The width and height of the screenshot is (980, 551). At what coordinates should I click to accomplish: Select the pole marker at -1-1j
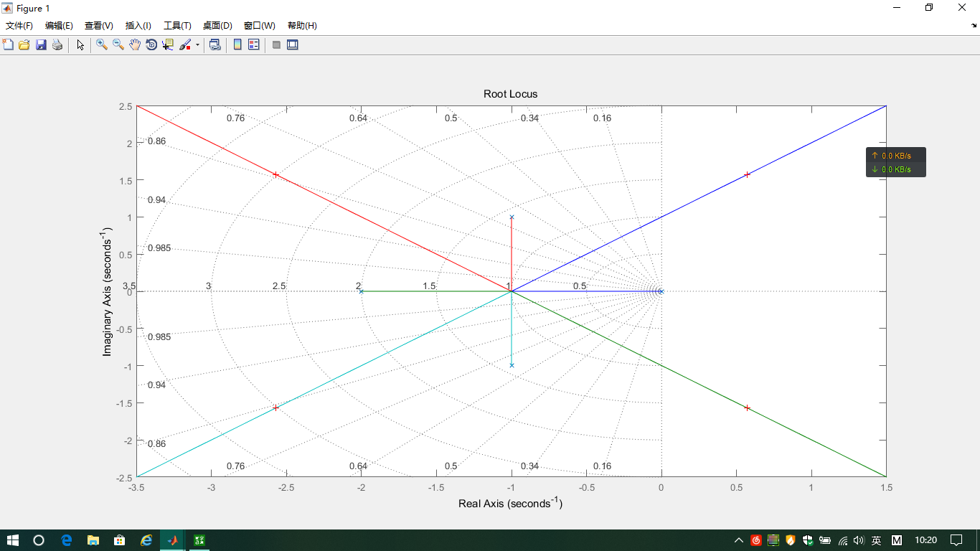pos(512,365)
